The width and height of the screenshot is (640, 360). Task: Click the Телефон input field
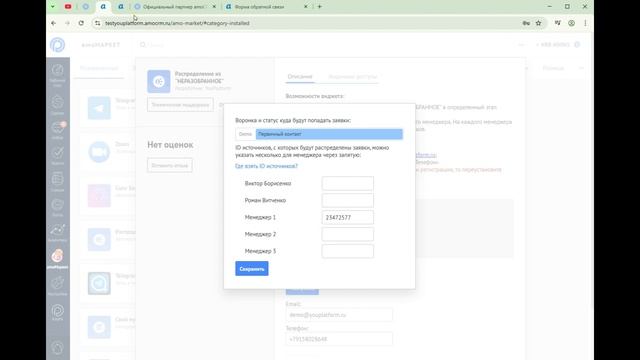[x=339, y=339]
